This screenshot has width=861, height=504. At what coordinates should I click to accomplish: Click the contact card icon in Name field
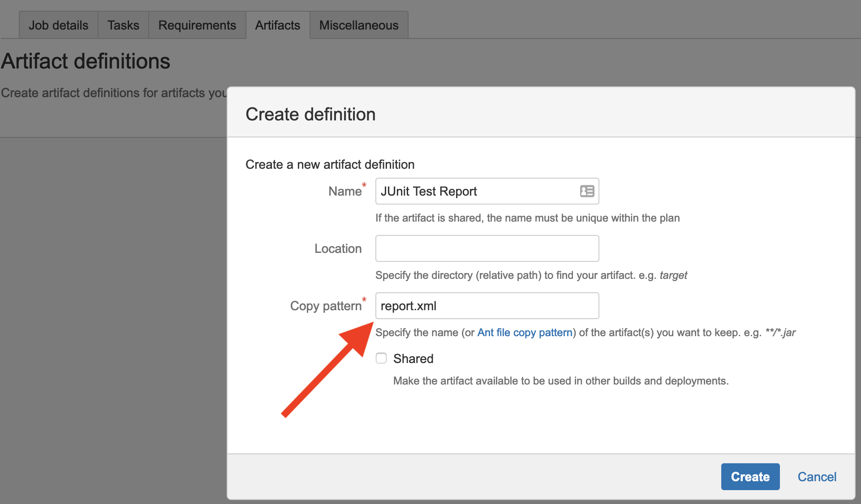(x=587, y=191)
